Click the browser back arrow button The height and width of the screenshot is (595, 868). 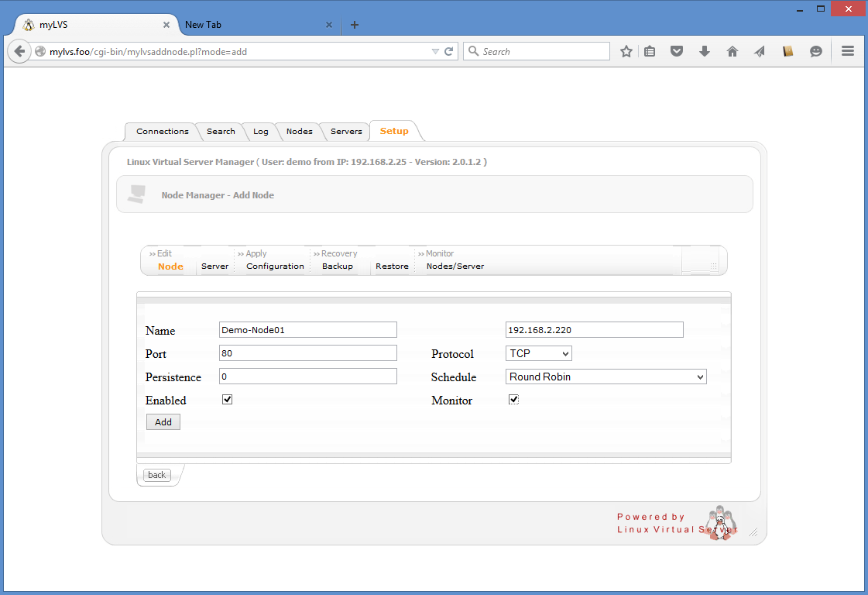pyautogui.click(x=19, y=52)
